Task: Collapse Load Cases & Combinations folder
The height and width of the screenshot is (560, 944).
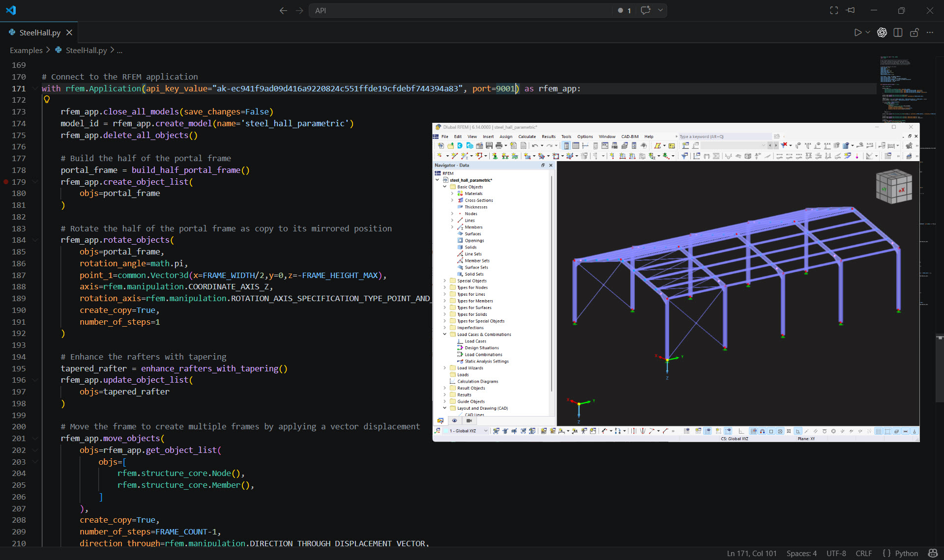Action: click(445, 334)
